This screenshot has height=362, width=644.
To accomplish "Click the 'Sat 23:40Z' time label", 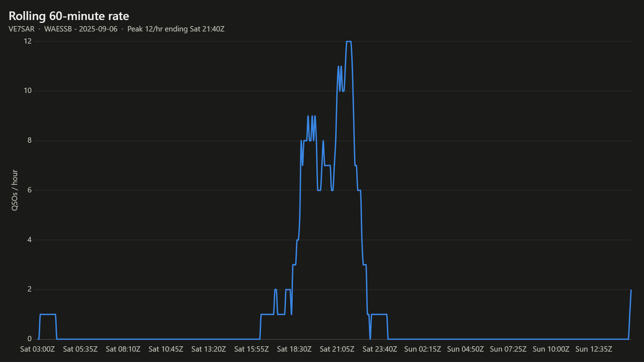I will [x=380, y=349].
